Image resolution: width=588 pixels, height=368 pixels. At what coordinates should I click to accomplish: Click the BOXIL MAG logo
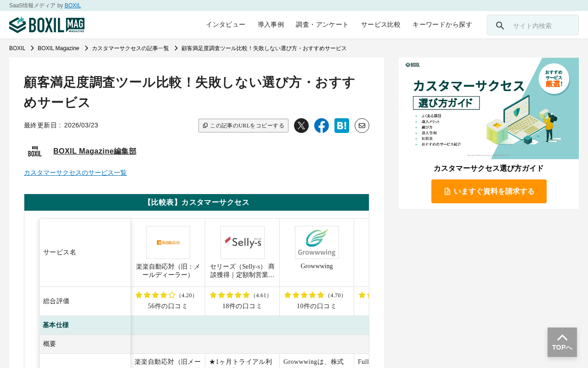pos(47,25)
